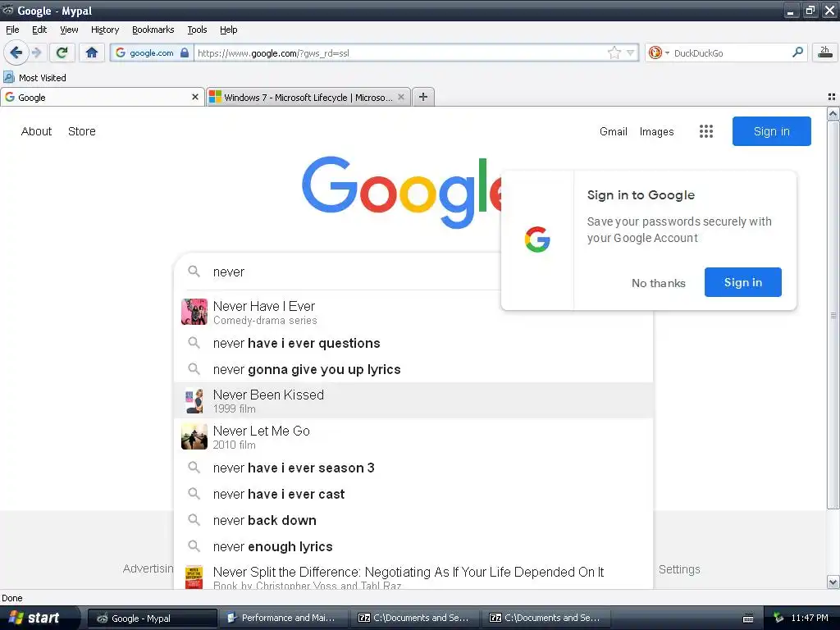Click the taskbar keyboard tray icon
This screenshot has height=630, width=840.
pos(748,619)
